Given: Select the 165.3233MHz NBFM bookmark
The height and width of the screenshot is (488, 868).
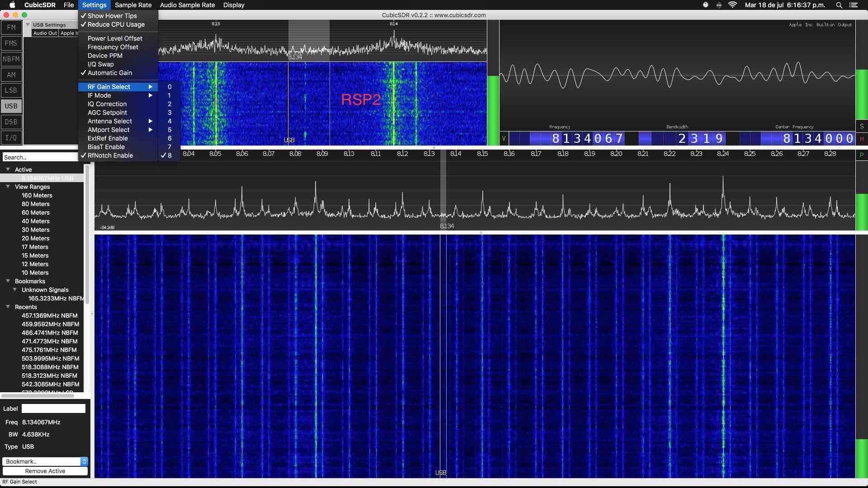Looking at the screenshot, I should tap(56, 298).
